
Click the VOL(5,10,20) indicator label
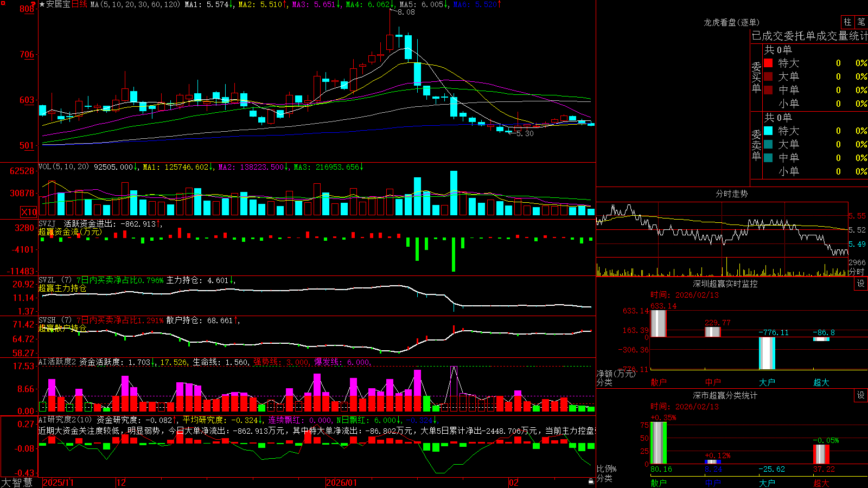point(63,167)
